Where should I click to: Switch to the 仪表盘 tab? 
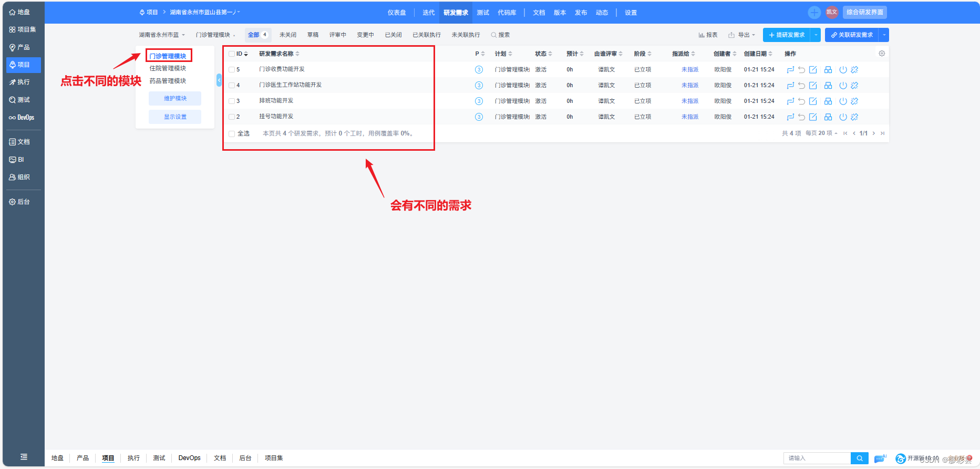(x=397, y=13)
